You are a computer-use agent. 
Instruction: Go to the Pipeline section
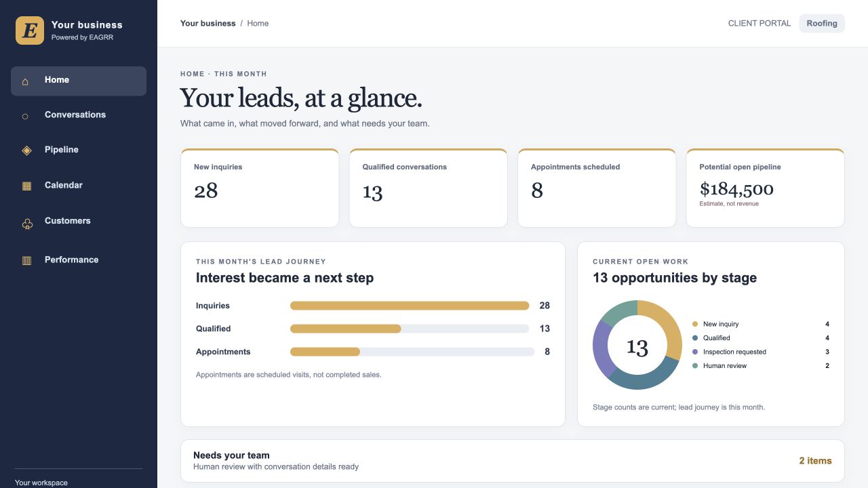coord(79,150)
